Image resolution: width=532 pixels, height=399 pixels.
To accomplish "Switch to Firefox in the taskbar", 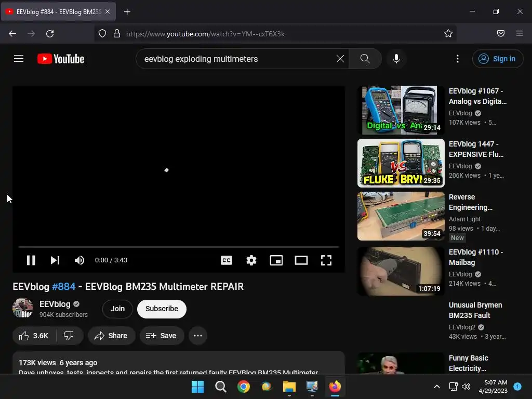I will point(335,387).
